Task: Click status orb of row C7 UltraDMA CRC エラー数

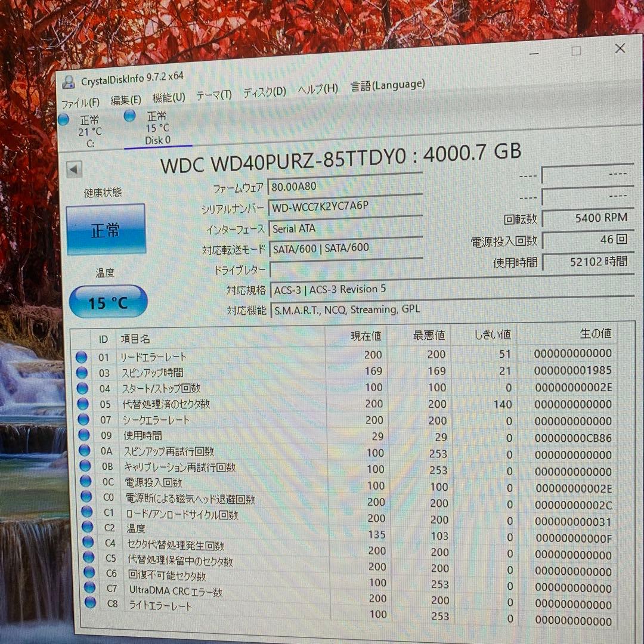Action: [89, 588]
